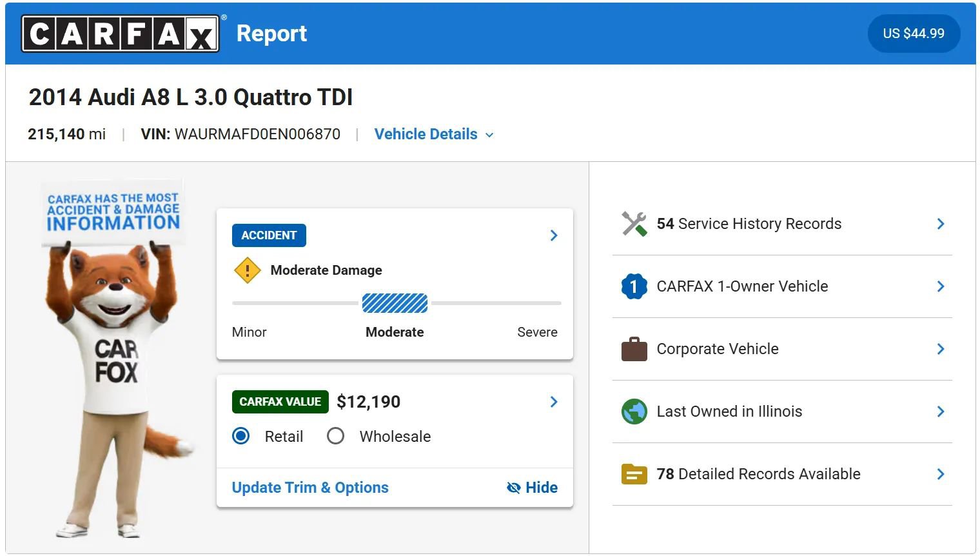980x556 pixels.
Task: Click the CARFAX 1-Owner badge icon
Action: 634,286
